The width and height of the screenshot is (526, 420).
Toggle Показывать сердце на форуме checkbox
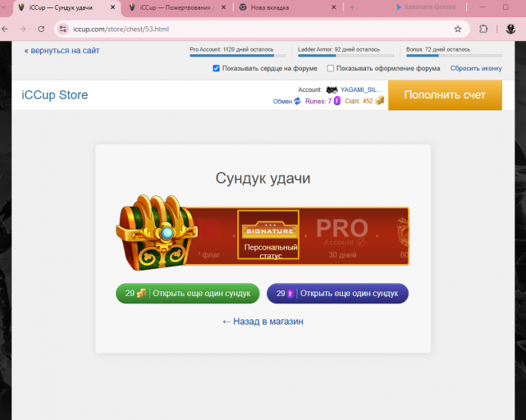pyautogui.click(x=217, y=68)
